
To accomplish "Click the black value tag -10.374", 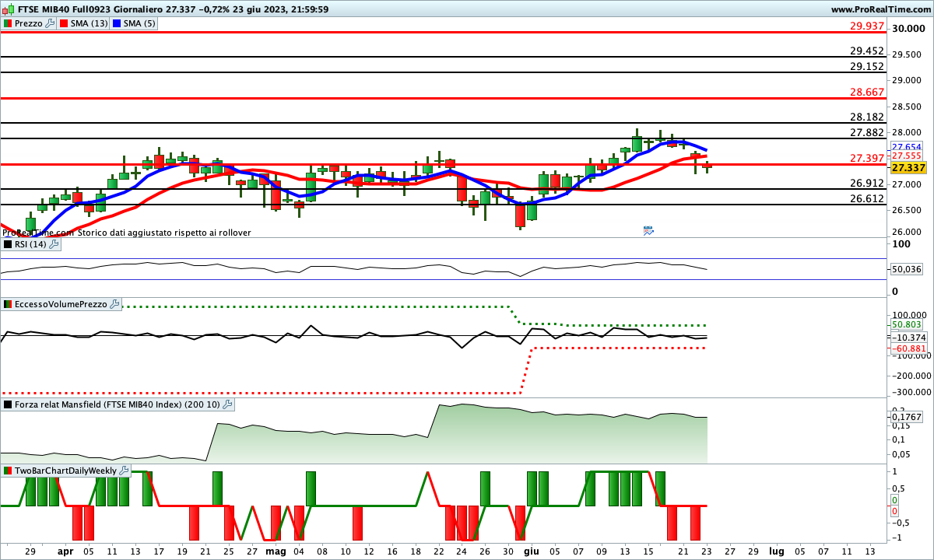I will tap(908, 338).
